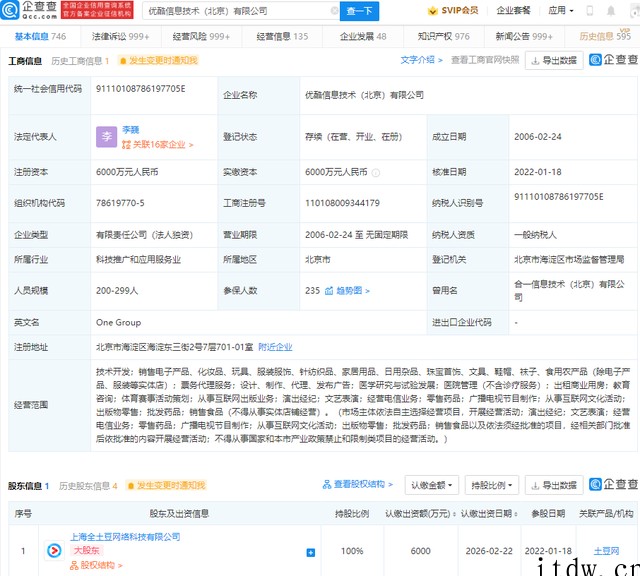Focus the company name search field
640x576 pixels.
241,11
